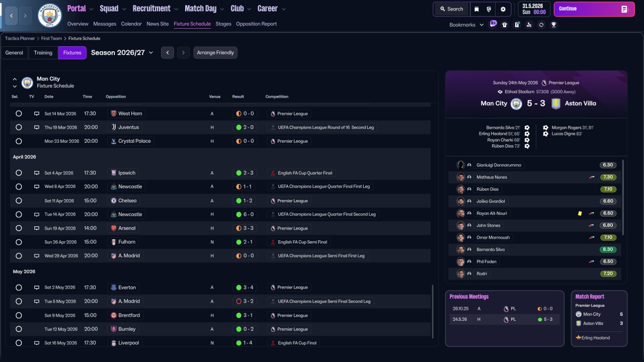Select the Fulham fixture radio button
The width and height of the screenshot is (644, 362).
pos(19,242)
